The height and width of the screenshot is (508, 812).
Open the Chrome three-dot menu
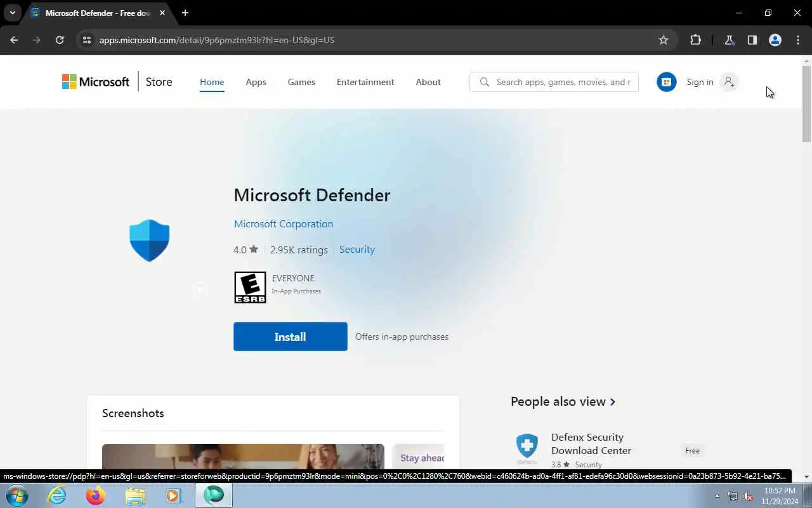[x=798, y=40]
